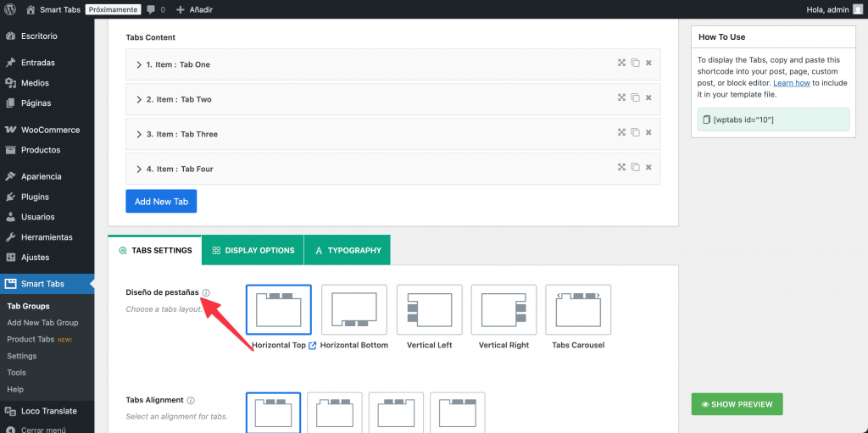Image resolution: width=868 pixels, height=433 pixels.
Task: Open Horizontal Top external link icon
Action: pos(312,346)
